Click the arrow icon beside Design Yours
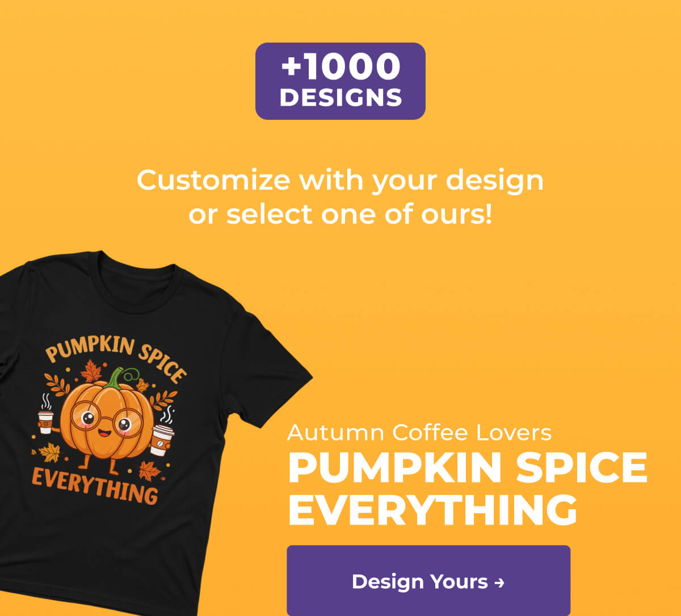This screenshot has height=616, width=681. 499,583
